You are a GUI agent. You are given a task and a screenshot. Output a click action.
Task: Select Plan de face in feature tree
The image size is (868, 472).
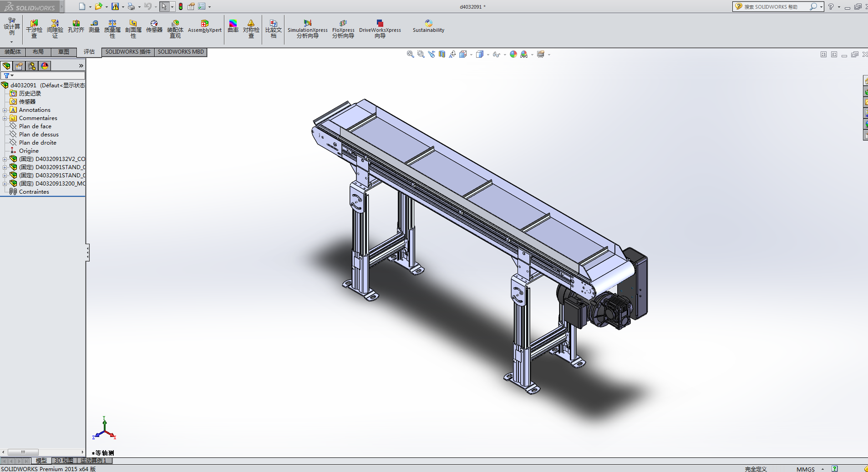click(x=35, y=126)
